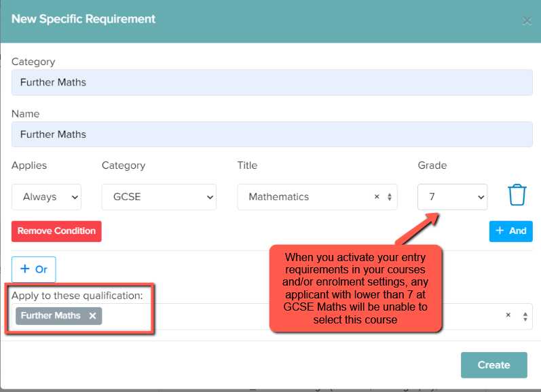The width and height of the screenshot is (541, 392).
Task: Click the Category field containing Further Maths
Action: (272, 82)
